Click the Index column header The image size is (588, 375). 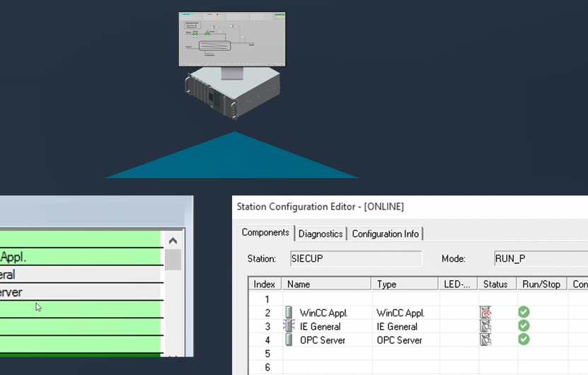pyautogui.click(x=265, y=284)
